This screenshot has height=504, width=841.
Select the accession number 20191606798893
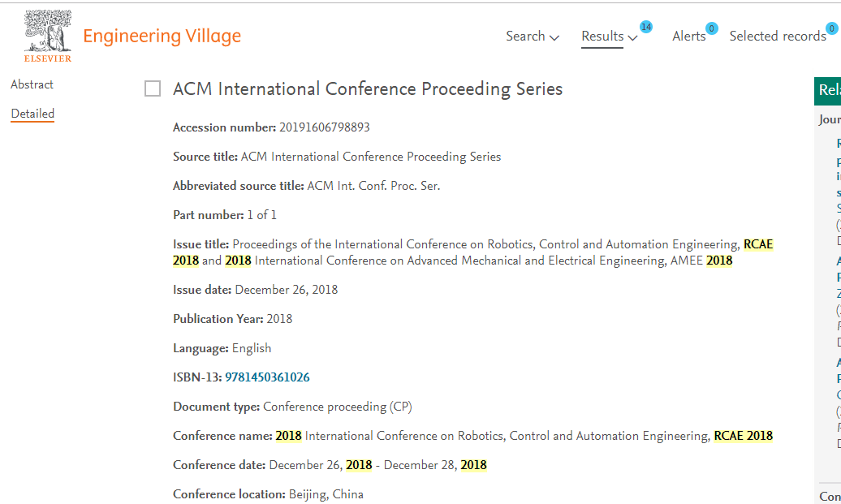(325, 127)
